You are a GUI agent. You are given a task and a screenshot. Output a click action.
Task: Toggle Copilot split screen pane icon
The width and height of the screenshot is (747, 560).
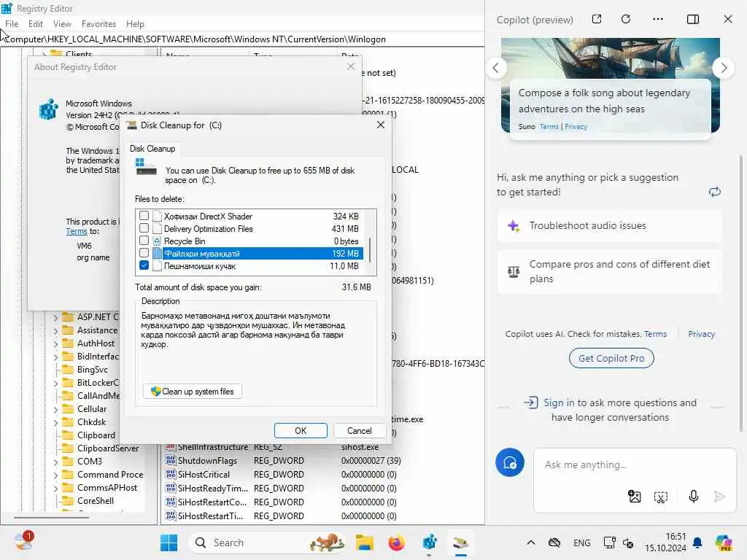[693, 19]
